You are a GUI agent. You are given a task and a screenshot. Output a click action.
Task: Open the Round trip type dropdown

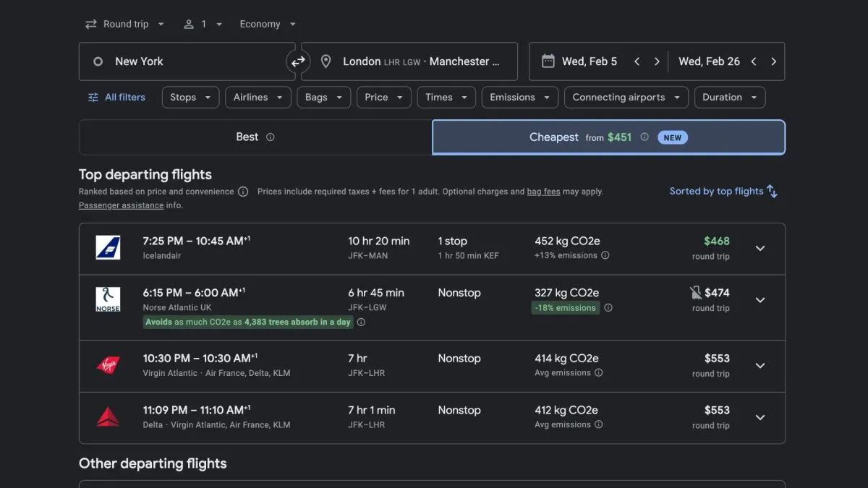coord(125,24)
